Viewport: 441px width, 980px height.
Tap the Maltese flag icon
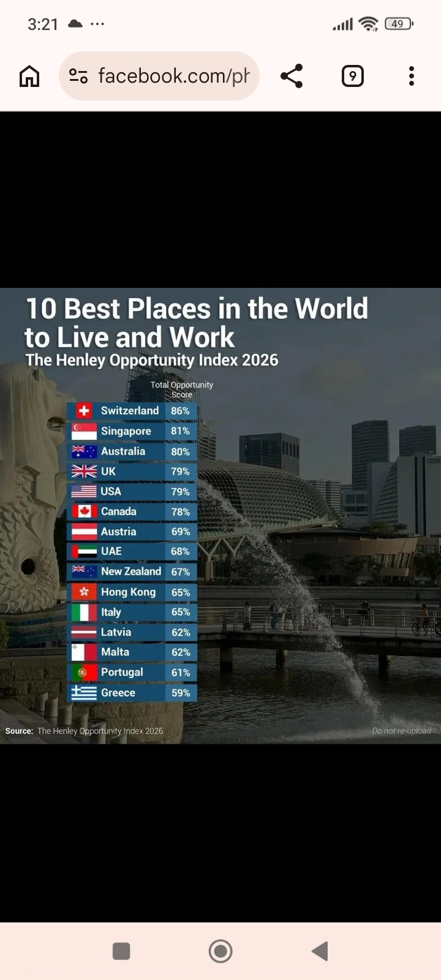click(84, 652)
